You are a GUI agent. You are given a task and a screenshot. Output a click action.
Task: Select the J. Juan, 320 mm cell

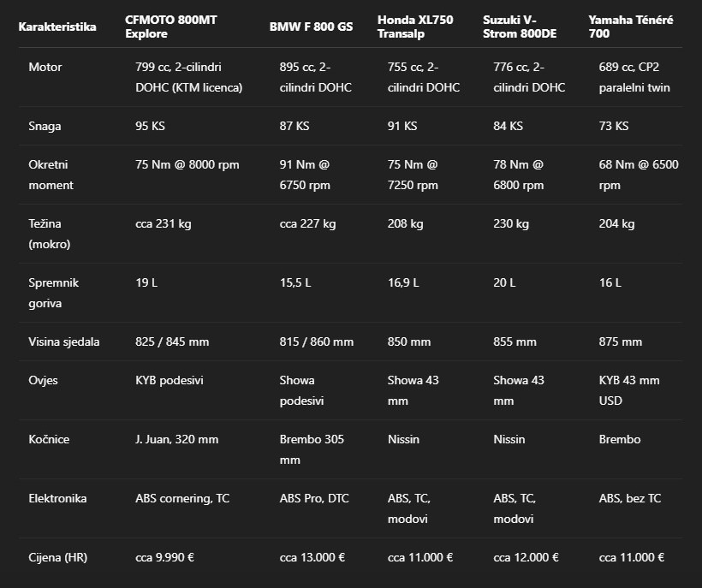177,439
